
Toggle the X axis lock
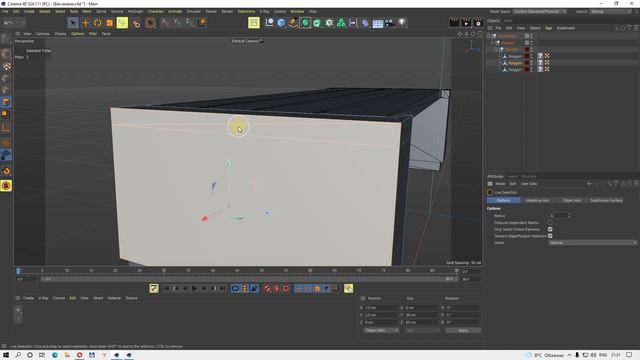tap(165, 22)
